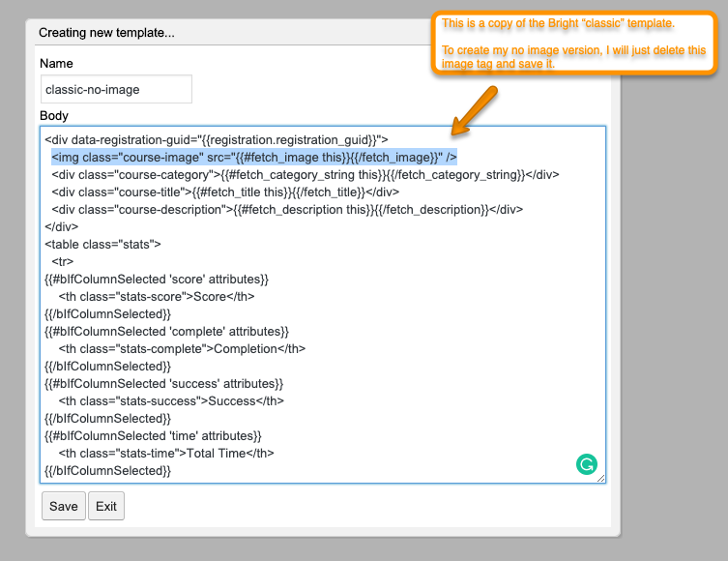The image size is (728, 561).
Task: Click the Save button
Action: coord(64,506)
